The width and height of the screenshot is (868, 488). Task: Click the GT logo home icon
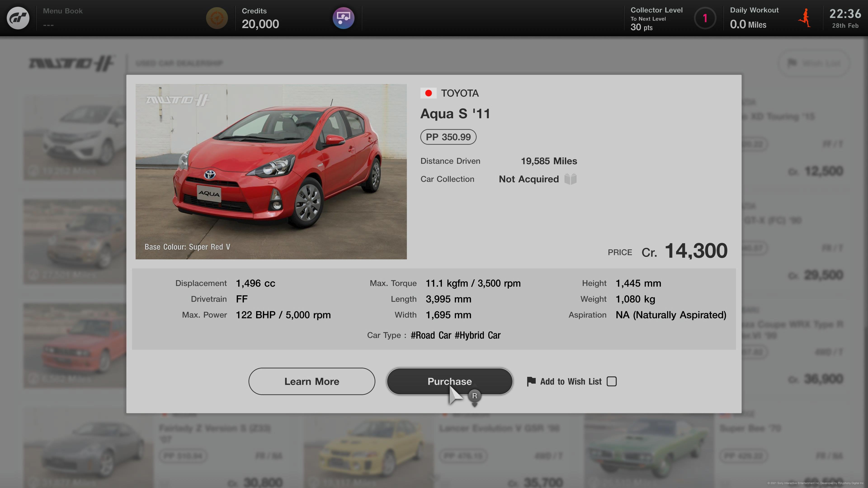[x=18, y=18]
